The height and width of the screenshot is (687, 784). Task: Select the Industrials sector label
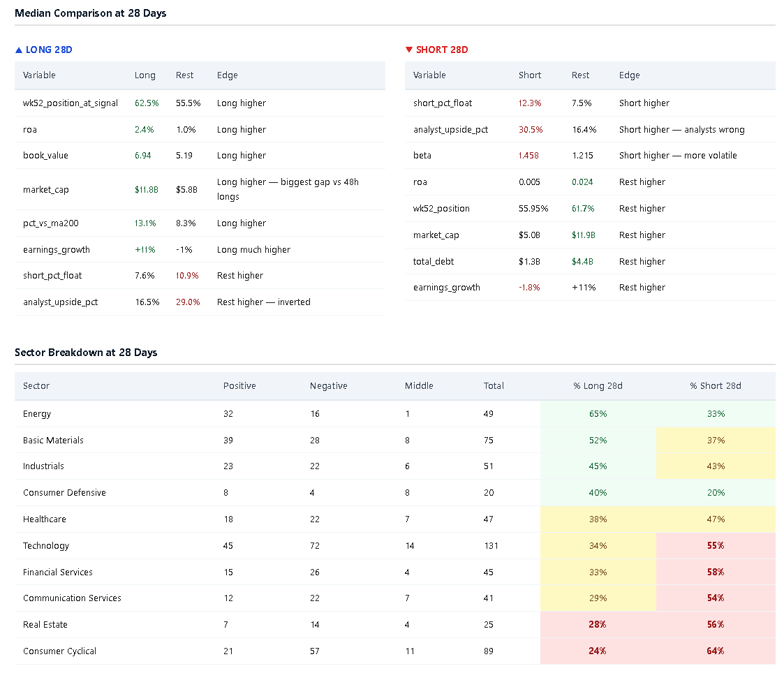tap(43, 466)
